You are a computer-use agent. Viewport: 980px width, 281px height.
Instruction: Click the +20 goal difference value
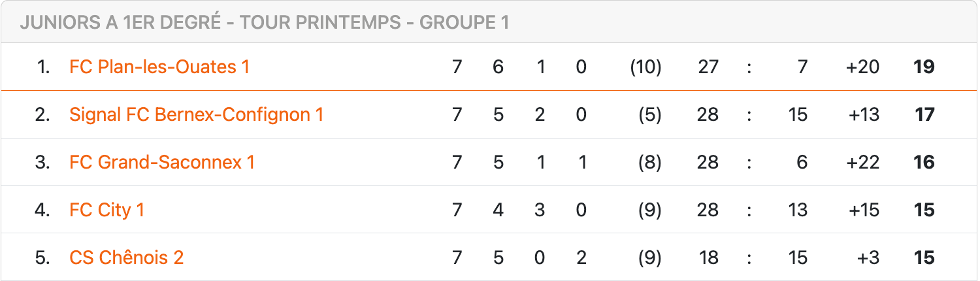pyautogui.click(x=862, y=67)
